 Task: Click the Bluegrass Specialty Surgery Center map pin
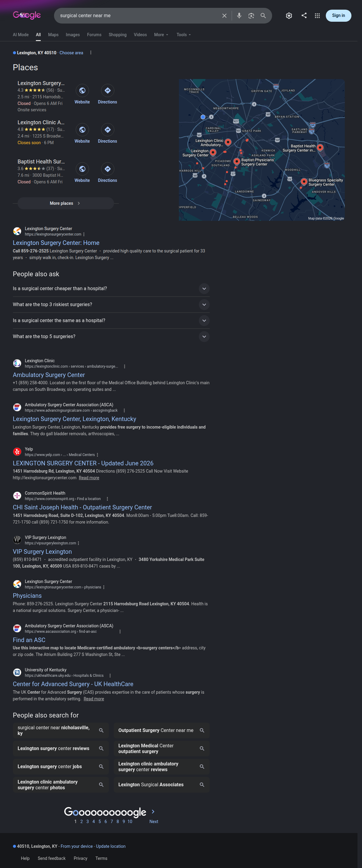pos(304,182)
